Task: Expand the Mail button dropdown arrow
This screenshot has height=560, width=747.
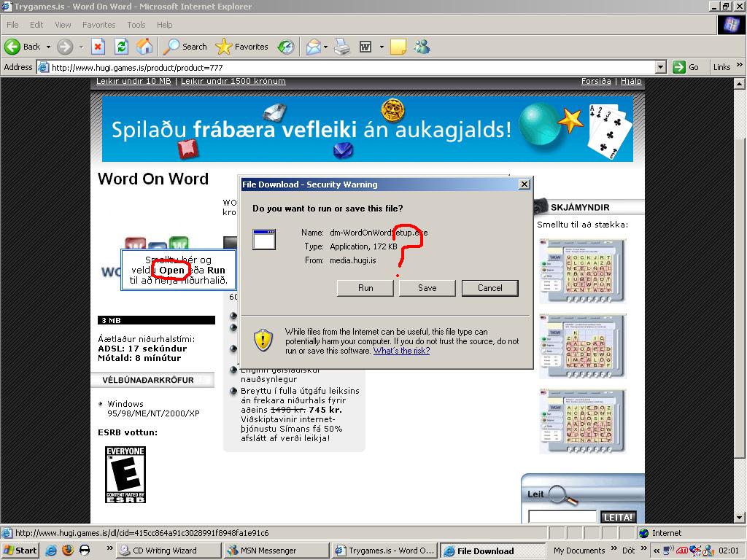Action: 325,47
